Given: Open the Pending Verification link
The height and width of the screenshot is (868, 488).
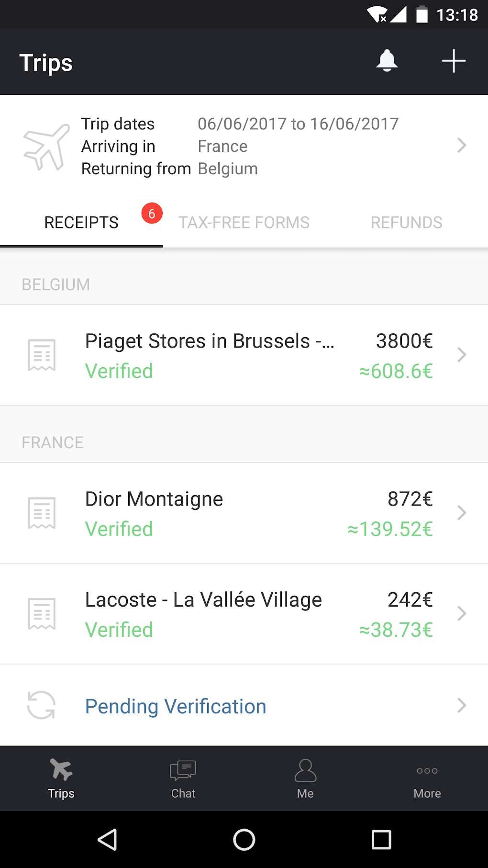Looking at the screenshot, I should (176, 706).
